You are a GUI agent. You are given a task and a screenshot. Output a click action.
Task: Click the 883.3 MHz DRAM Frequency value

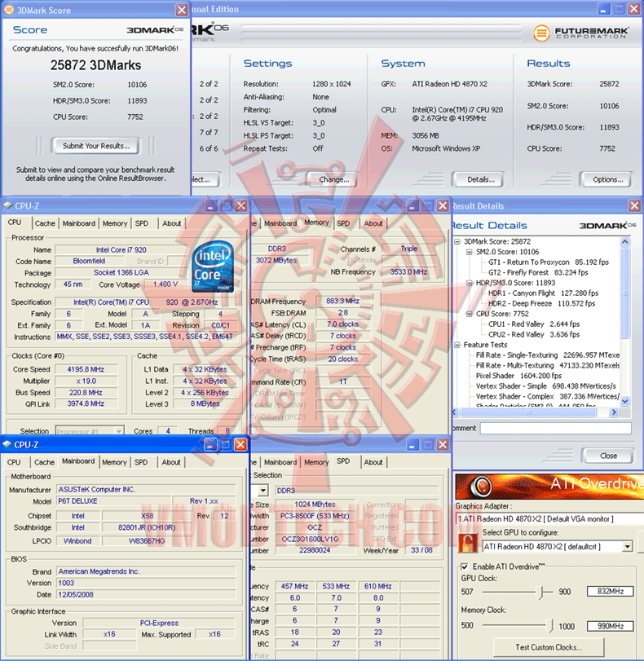[x=342, y=301]
